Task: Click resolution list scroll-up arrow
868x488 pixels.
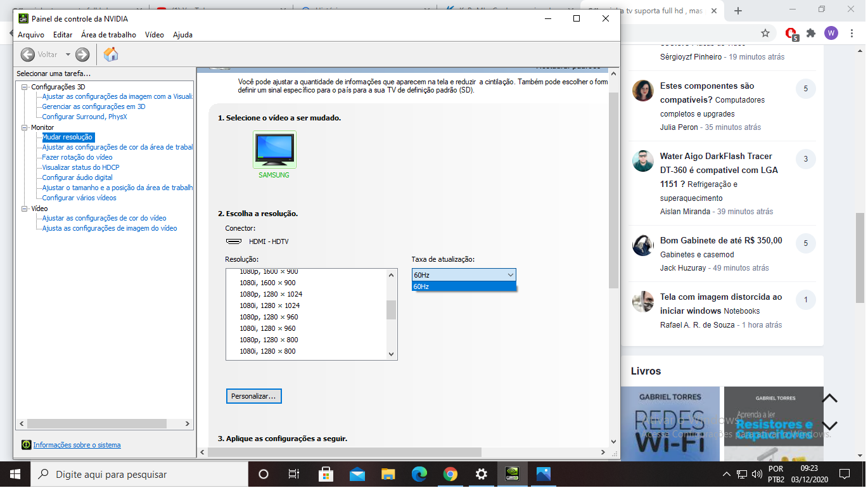Action: click(x=391, y=274)
